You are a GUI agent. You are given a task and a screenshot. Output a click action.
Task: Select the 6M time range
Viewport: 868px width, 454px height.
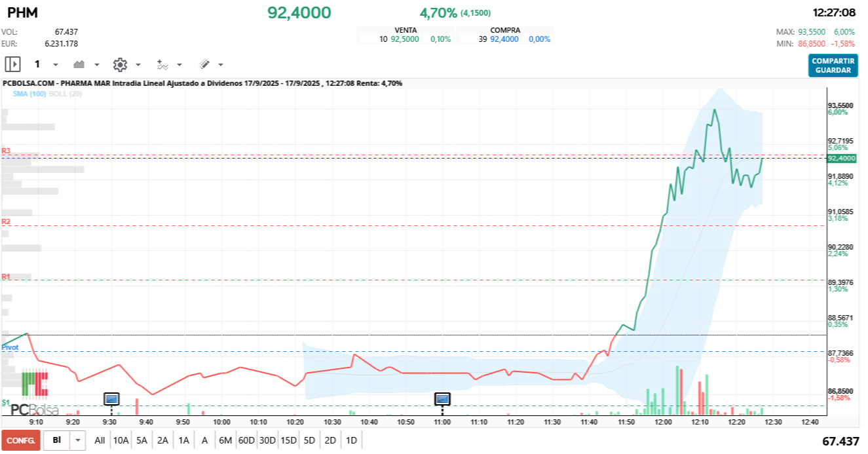(x=225, y=440)
